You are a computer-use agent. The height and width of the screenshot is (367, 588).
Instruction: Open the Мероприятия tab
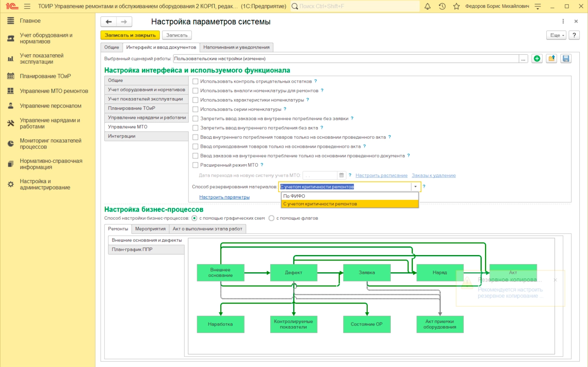point(150,229)
